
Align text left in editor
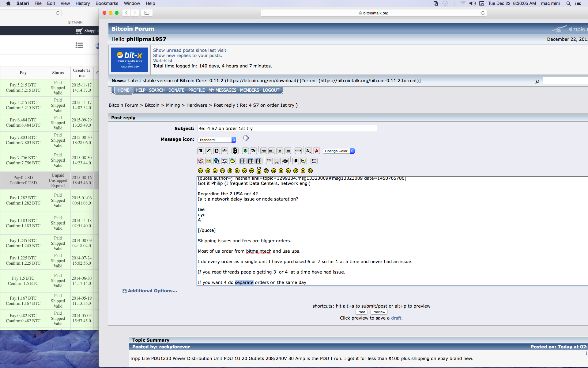[x=272, y=151]
